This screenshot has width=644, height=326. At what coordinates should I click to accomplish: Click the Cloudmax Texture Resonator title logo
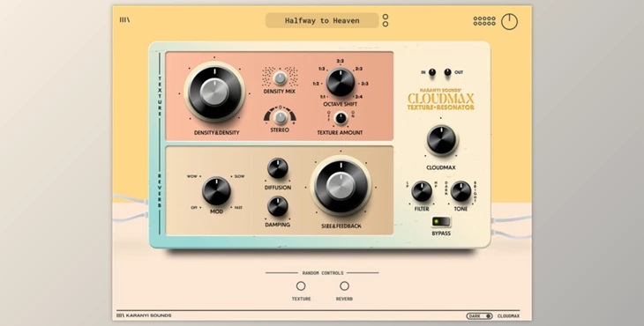[441, 100]
